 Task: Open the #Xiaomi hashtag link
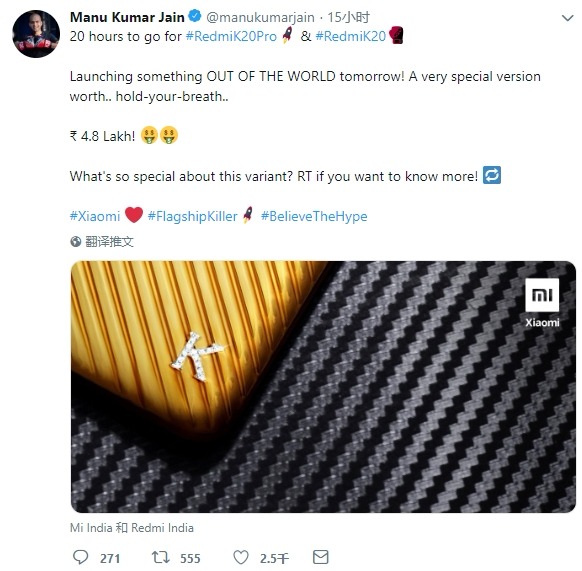pyautogui.click(x=95, y=216)
